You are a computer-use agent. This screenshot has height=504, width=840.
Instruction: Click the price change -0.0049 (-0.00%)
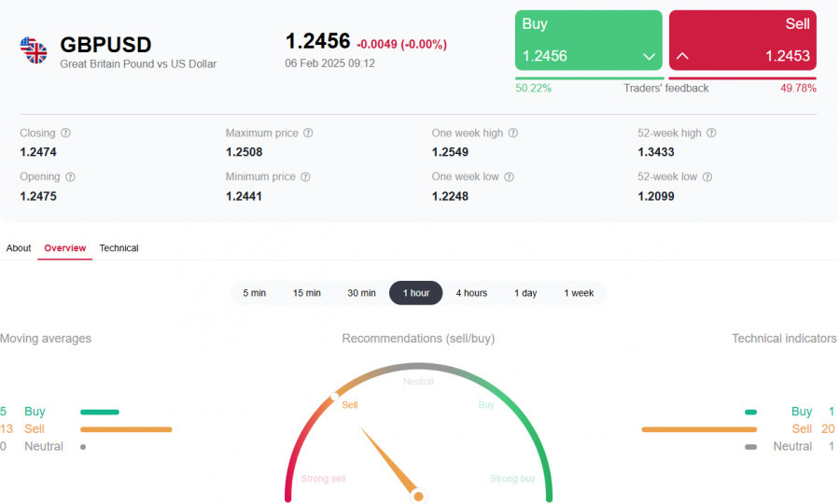(x=401, y=44)
